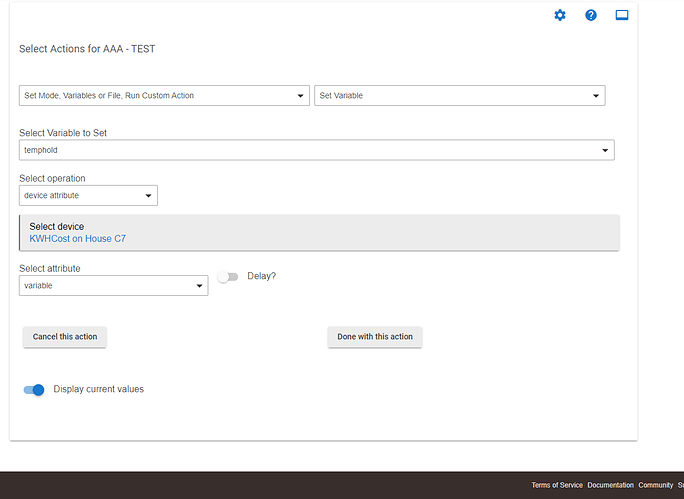Image resolution: width=684 pixels, height=499 pixels.
Task: Click Done with this action
Action: coord(375,337)
